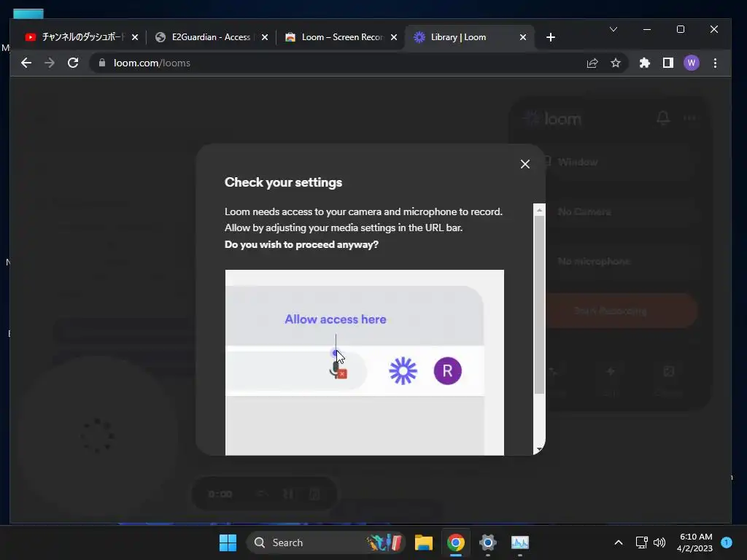Click the dialog scrollbar up arrow
Screen dimensions: 747x560
[x=539, y=210]
